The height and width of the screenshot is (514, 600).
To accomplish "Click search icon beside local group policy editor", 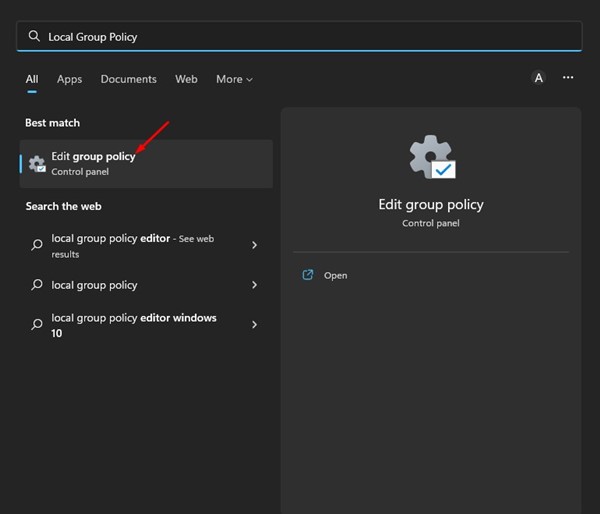I will click(37, 244).
